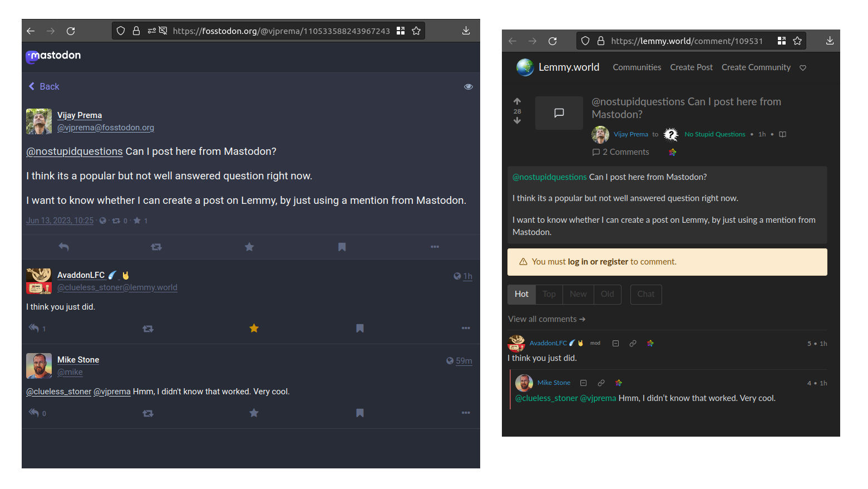This screenshot has height=489, width=868.
Task: Click the Lemmy.world globe logo
Action: tap(525, 67)
